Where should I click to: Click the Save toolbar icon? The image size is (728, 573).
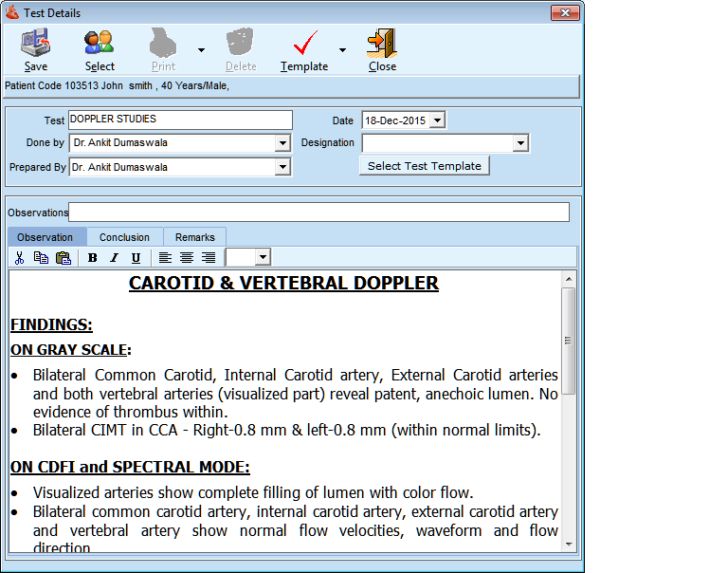(x=36, y=43)
